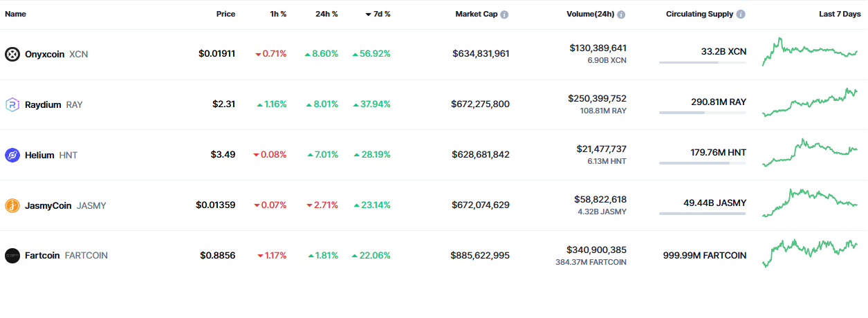Image resolution: width=868 pixels, height=318 pixels.
Task: Show the Volume(24h) info icon
Action: [x=621, y=15]
